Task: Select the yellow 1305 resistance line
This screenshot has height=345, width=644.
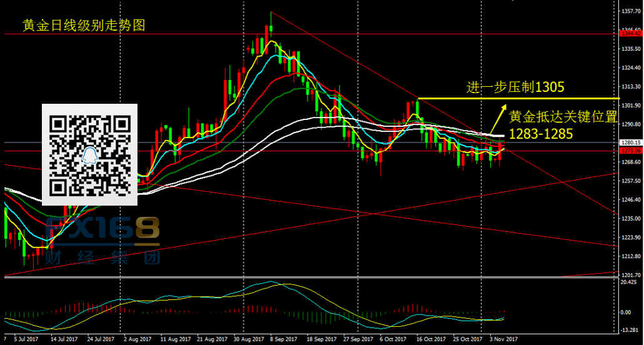Action: pos(519,98)
